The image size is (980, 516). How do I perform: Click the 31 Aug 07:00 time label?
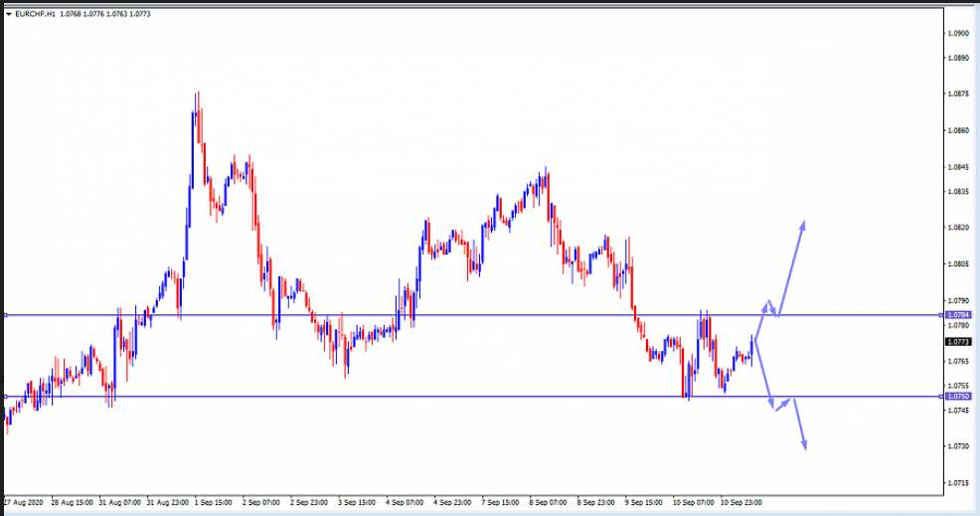pos(120,502)
